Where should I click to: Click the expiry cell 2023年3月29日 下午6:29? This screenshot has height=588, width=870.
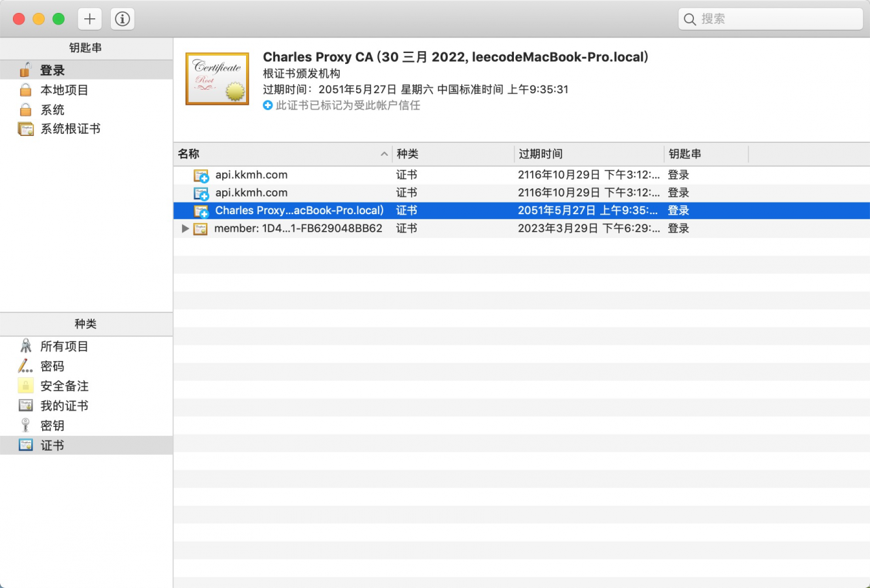[x=589, y=228]
